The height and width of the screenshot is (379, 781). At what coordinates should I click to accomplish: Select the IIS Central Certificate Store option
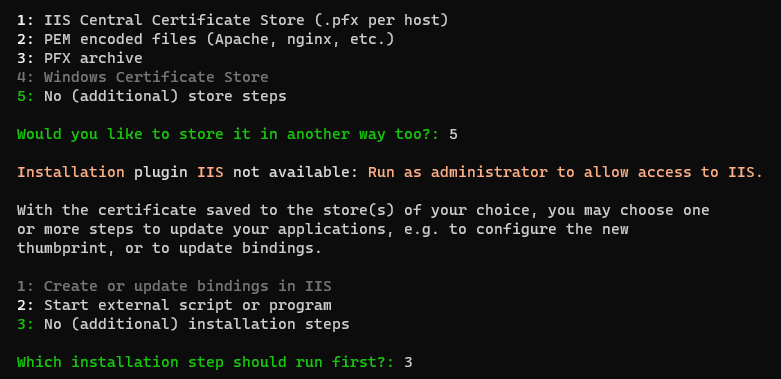click(x=233, y=20)
